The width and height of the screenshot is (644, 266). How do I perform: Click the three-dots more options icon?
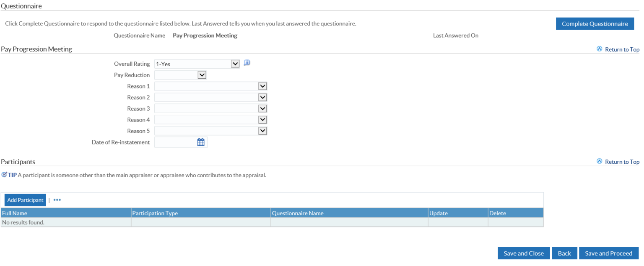57,200
